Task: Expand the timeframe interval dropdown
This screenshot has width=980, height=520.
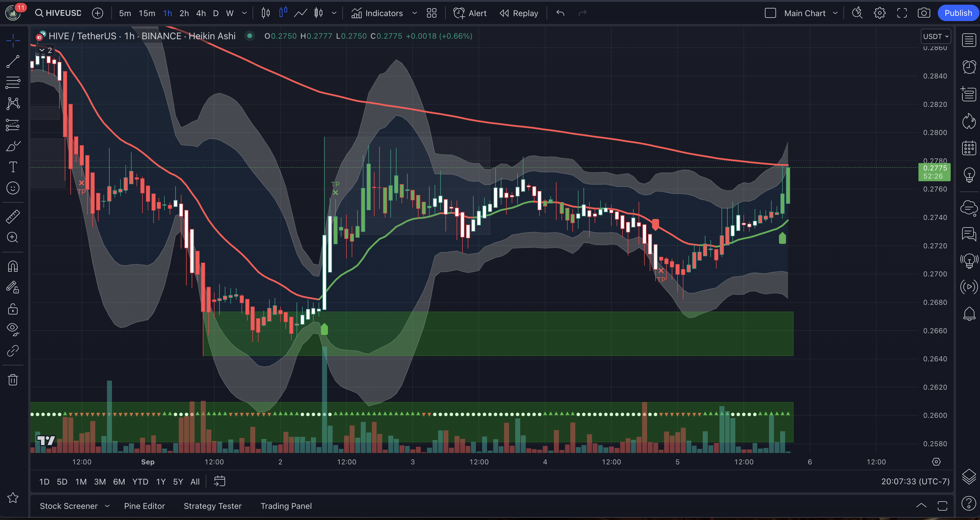Action: click(245, 13)
